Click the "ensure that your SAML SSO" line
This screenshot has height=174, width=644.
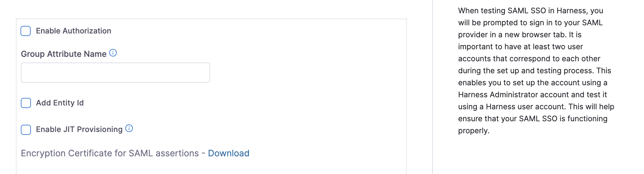pos(533,119)
